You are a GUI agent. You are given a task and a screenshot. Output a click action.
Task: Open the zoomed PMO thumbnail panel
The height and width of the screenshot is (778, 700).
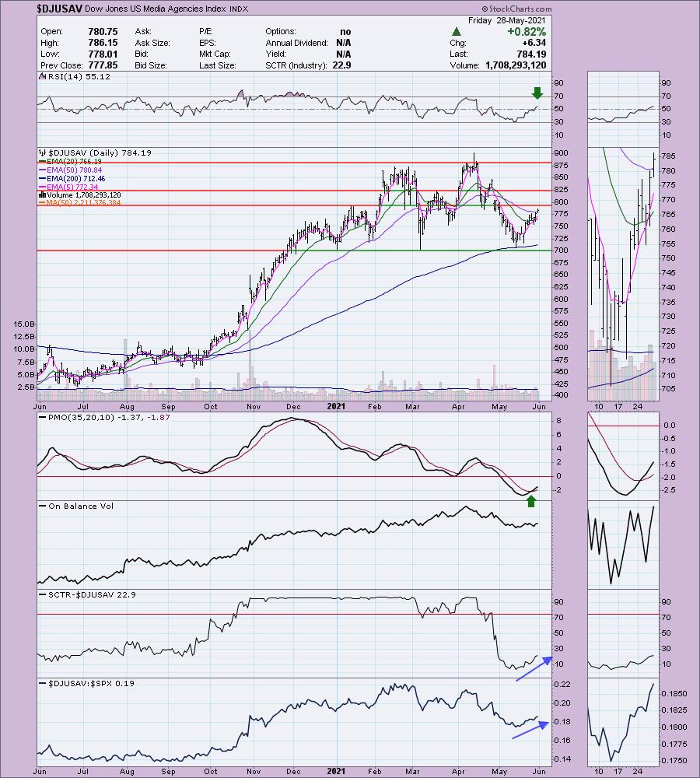coord(623,457)
